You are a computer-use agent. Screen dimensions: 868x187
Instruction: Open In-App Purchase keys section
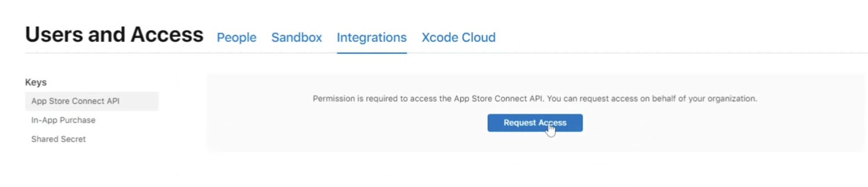63,120
